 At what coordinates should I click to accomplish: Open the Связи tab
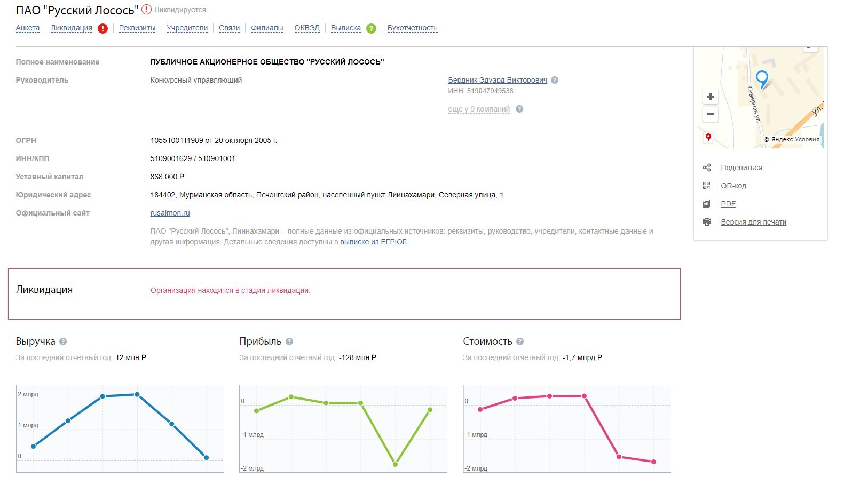230,28
